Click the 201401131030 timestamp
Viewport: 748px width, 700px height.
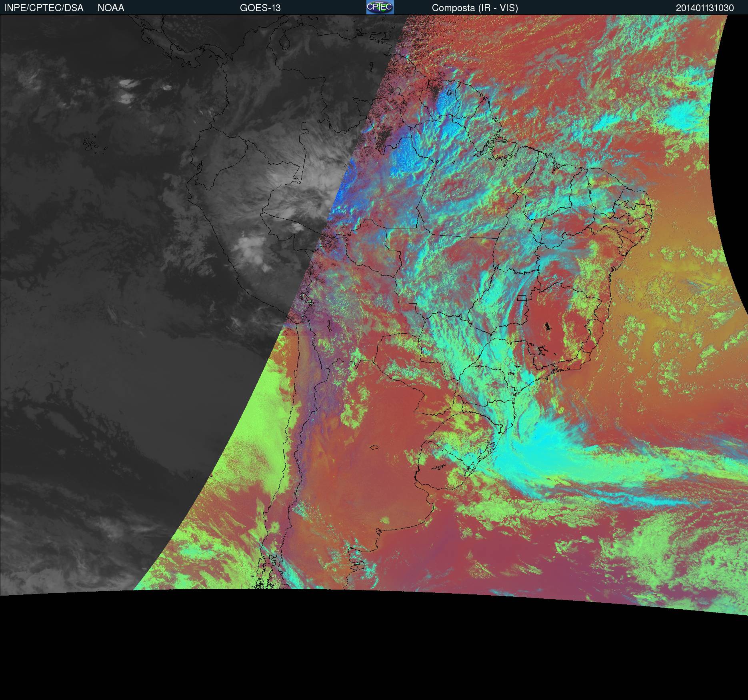click(x=705, y=8)
